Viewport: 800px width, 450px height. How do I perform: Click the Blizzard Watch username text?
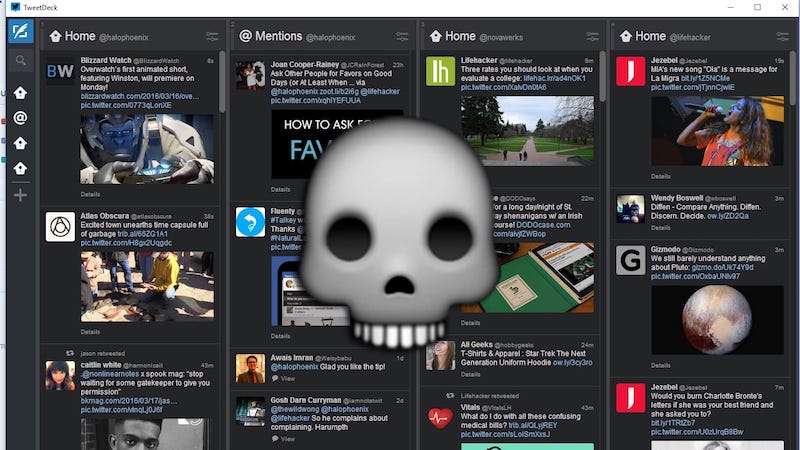[x=106, y=60]
